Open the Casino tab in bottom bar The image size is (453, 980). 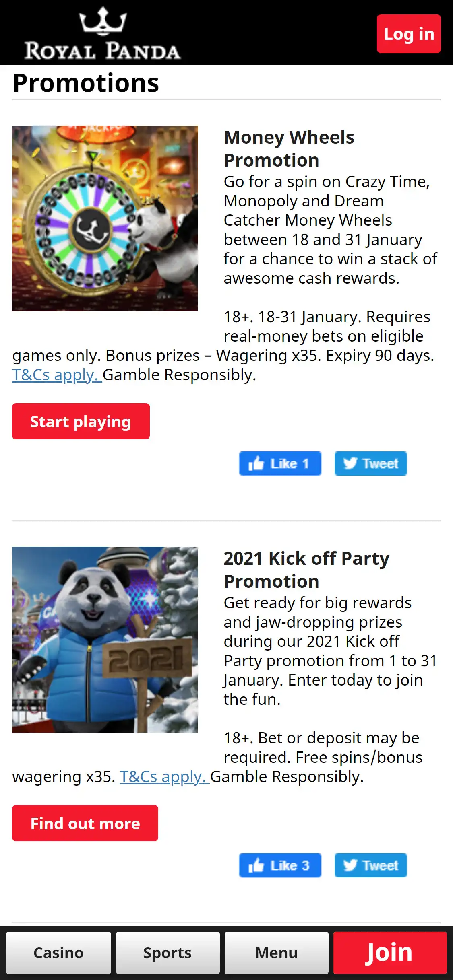[58, 953]
